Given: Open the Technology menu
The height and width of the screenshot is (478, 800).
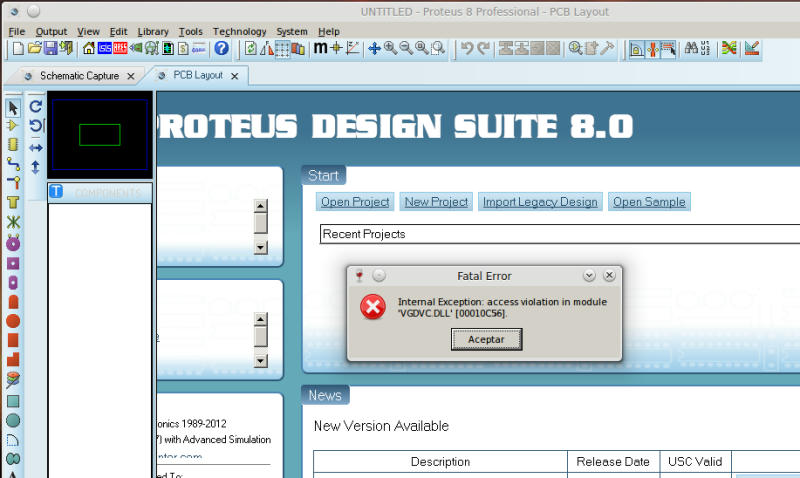Looking at the screenshot, I should (239, 32).
